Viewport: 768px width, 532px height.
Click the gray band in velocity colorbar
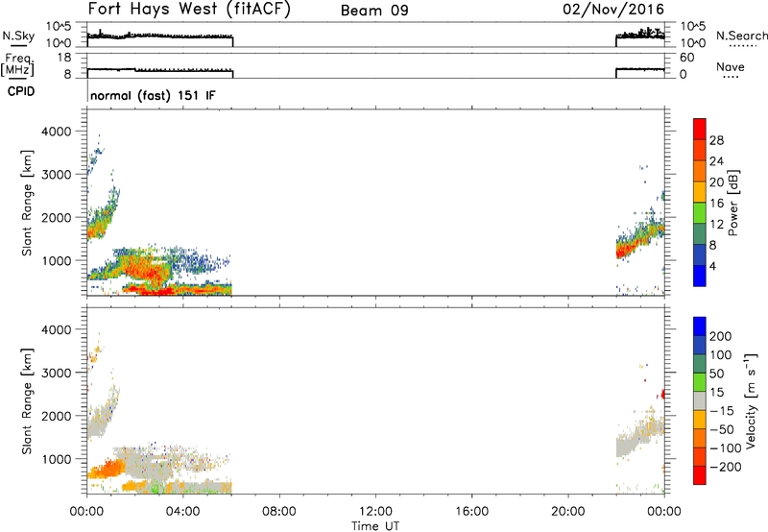coord(700,400)
